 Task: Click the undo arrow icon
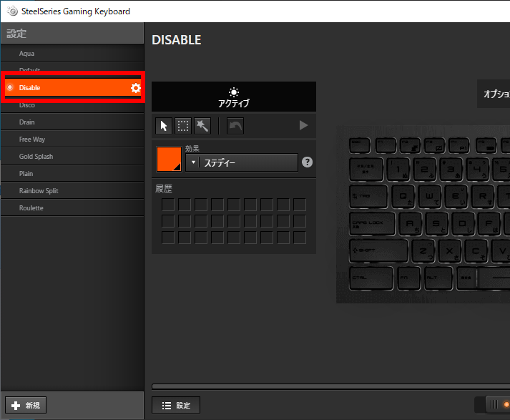click(235, 126)
